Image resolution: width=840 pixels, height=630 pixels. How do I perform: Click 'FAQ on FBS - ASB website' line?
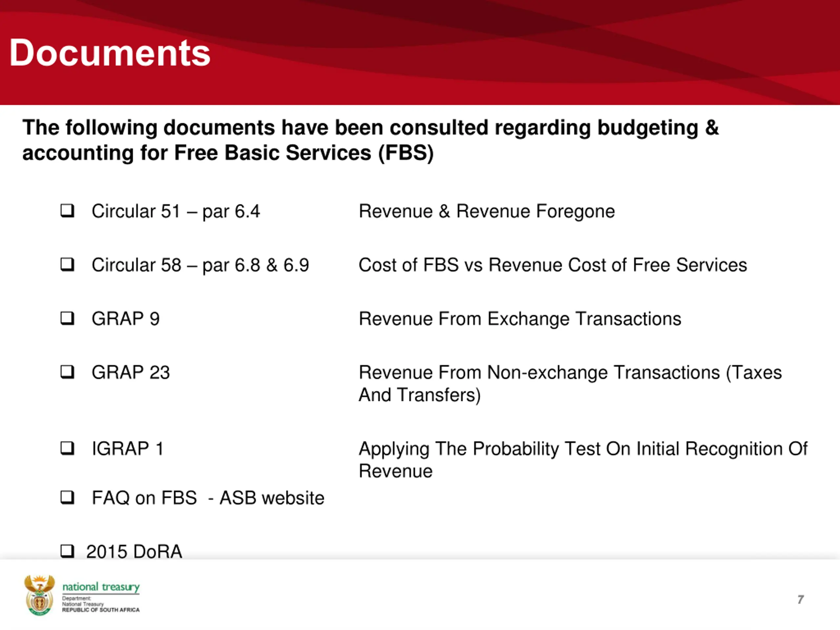[208, 498]
